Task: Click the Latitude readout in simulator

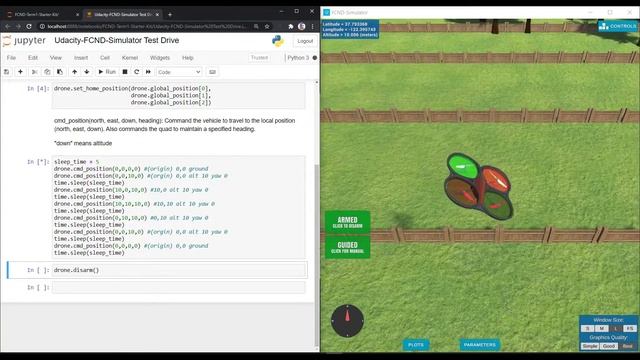Action: 345,24
